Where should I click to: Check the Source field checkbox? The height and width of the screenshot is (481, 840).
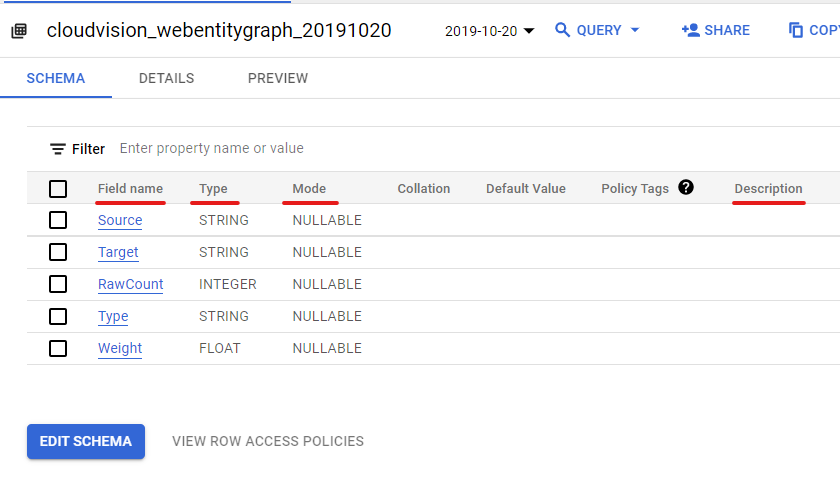point(58,220)
